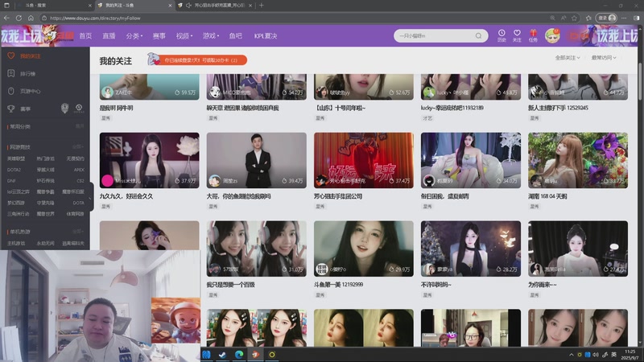Select the DOTA2 category in sidebar
Screen dimensions: 644x362
click(x=14, y=170)
